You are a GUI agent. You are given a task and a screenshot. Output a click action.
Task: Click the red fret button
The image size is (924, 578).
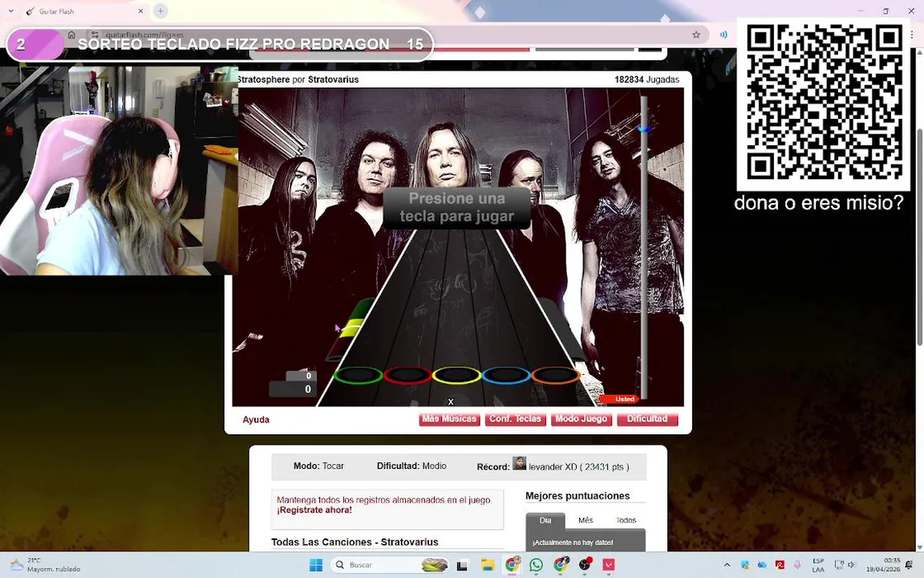click(x=407, y=375)
